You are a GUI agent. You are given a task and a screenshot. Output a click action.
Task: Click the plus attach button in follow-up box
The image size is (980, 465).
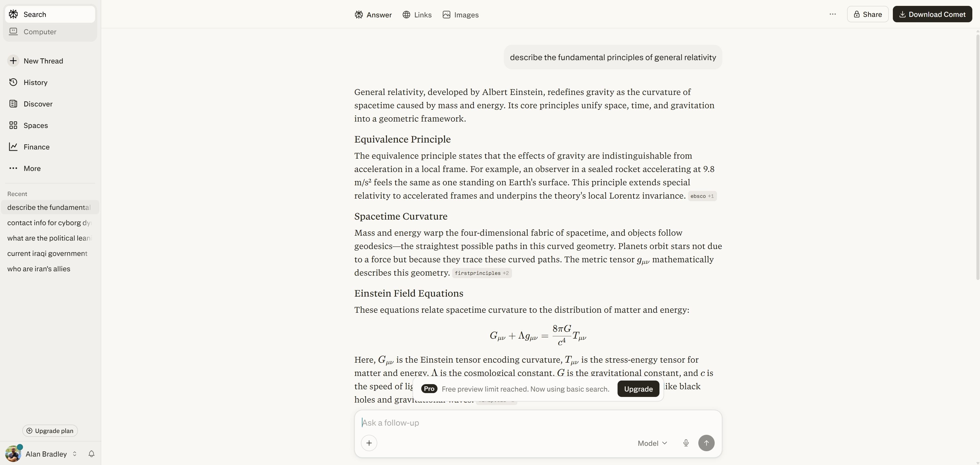(x=369, y=443)
